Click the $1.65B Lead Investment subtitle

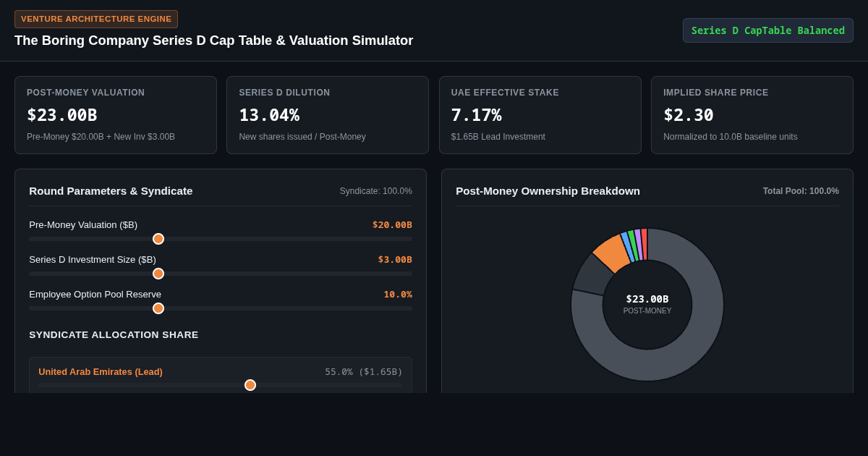point(498,137)
